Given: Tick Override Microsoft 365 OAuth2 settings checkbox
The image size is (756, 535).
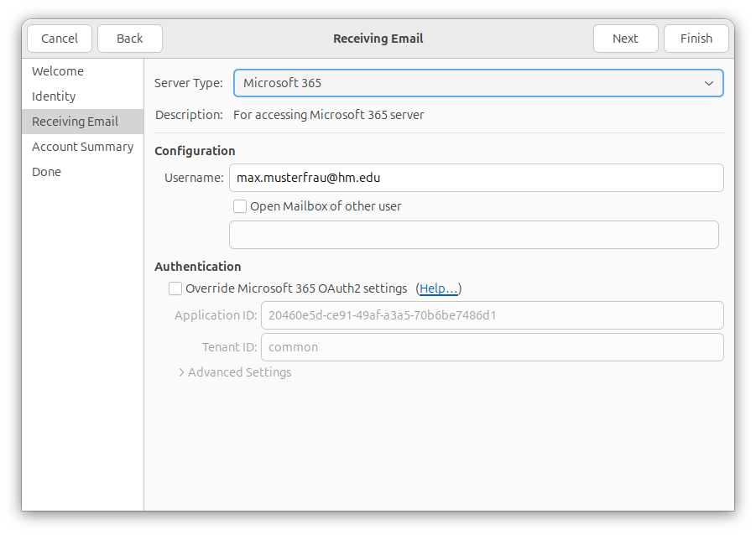Looking at the screenshot, I should click(x=175, y=288).
